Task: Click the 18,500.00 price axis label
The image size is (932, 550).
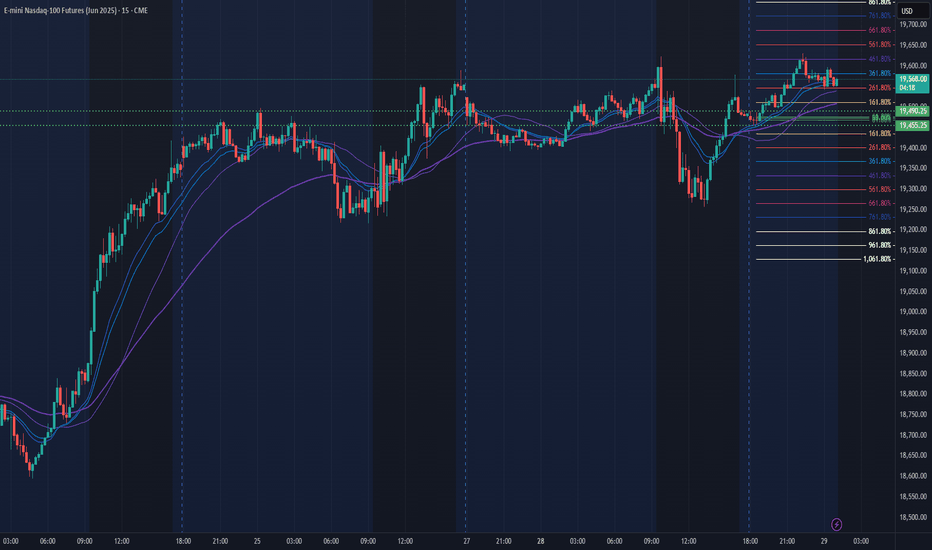Action: pos(913,517)
